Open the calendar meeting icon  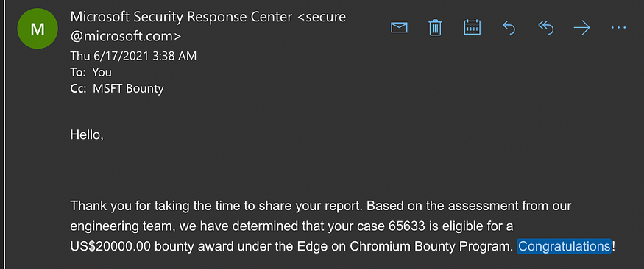point(472,27)
